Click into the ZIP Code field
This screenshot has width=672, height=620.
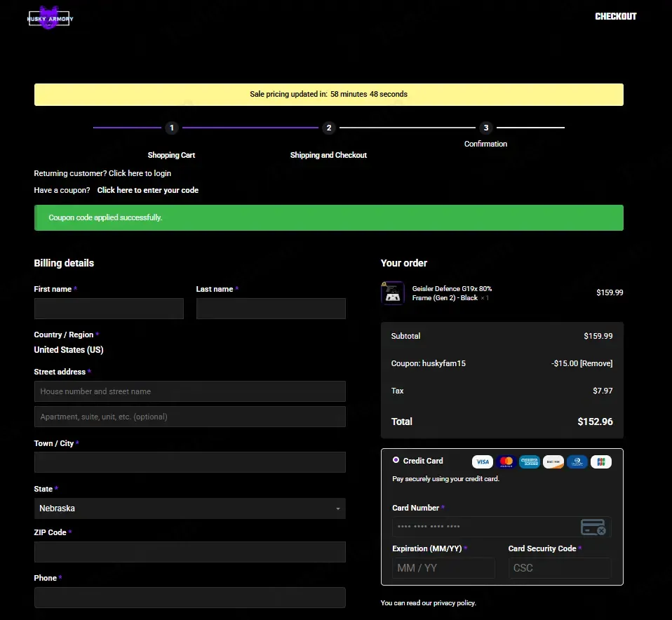point(189,552)
